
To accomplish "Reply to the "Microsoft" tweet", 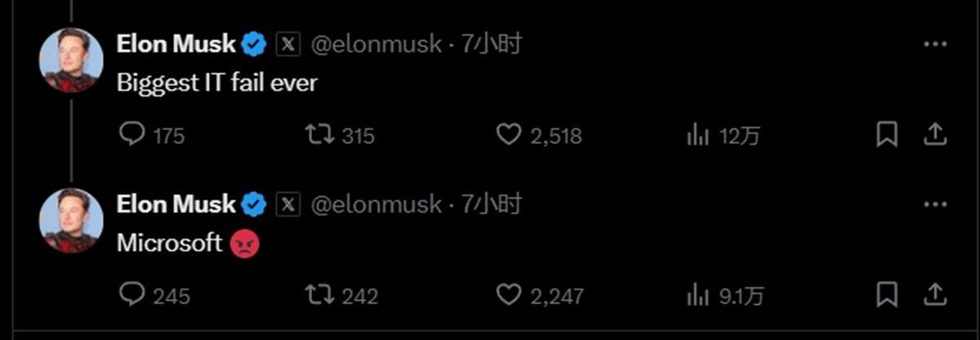I will 132,293.
